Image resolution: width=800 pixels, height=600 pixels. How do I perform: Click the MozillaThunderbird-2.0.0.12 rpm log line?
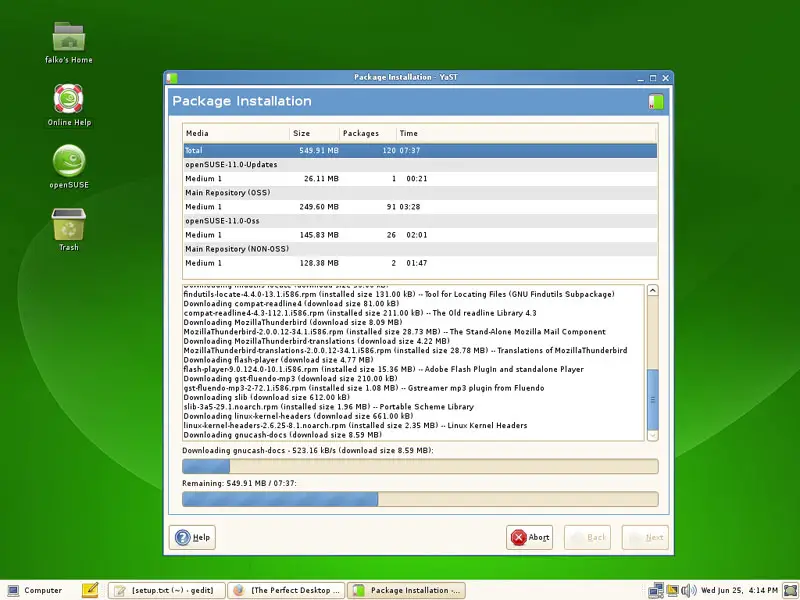coord(394,332)
